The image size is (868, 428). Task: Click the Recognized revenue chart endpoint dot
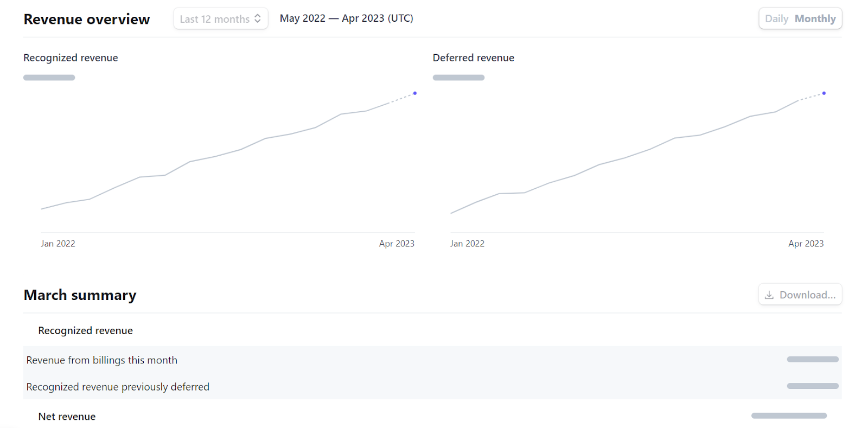[x=415, y=93]
